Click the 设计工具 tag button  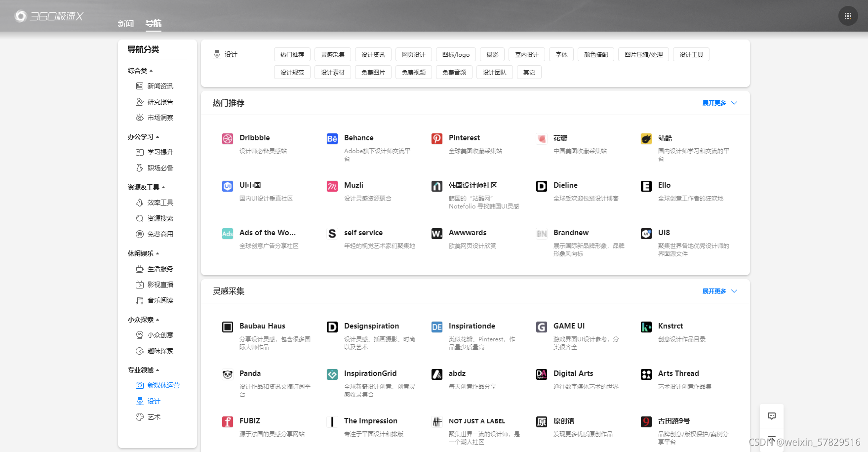[691, 55]
